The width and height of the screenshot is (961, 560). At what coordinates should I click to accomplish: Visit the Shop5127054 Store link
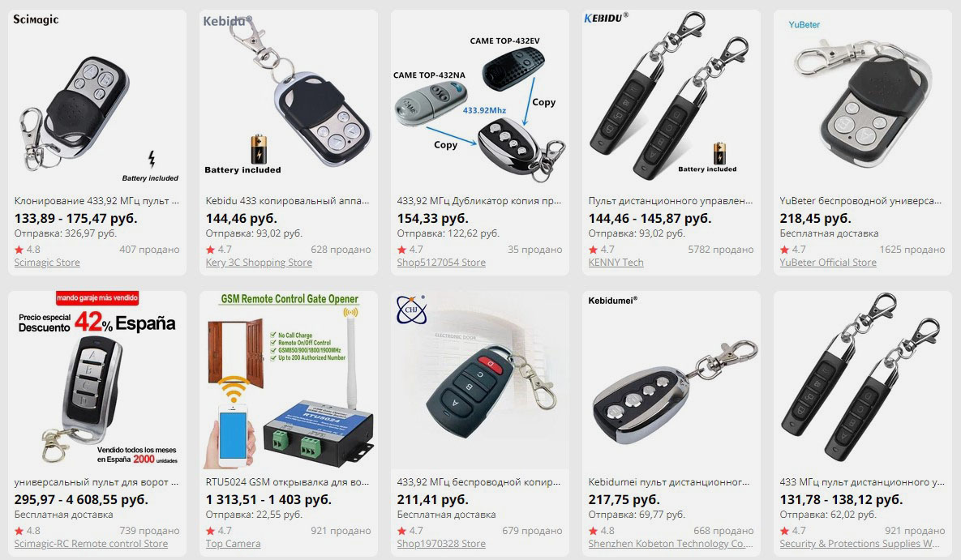pyautogui.click(x=441, y=263)
